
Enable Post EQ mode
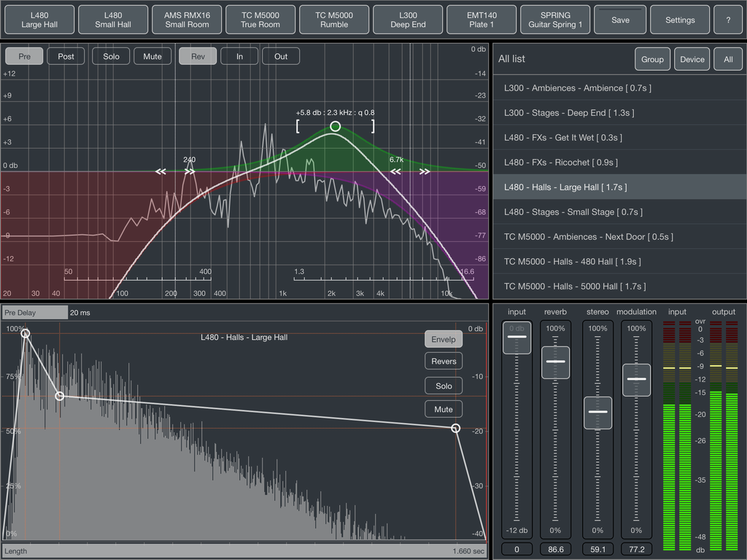coord(66,55)
